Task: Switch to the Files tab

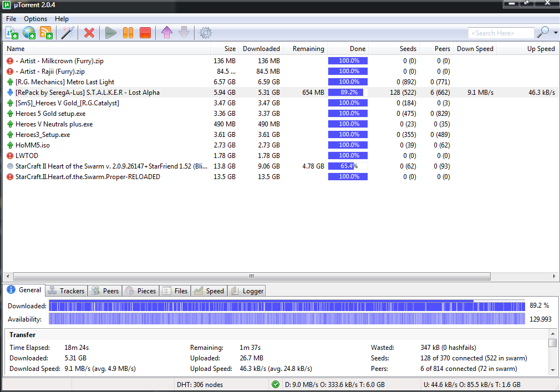Action: pyautogui.click(x=175, y=291)
